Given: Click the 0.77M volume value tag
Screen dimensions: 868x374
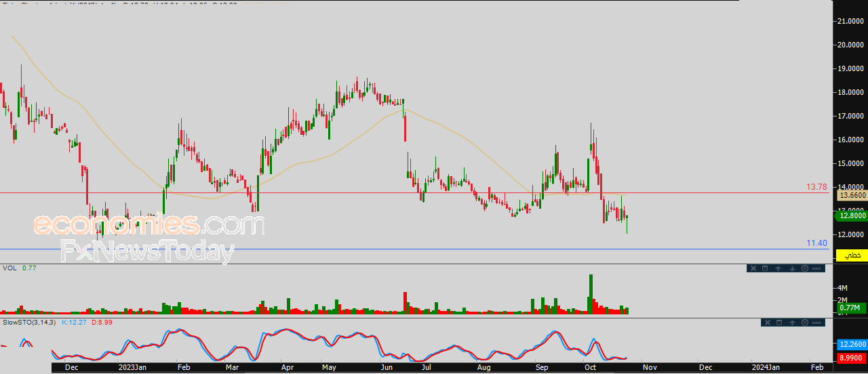Looking at the screenshot, I should (x=850, y=308).
